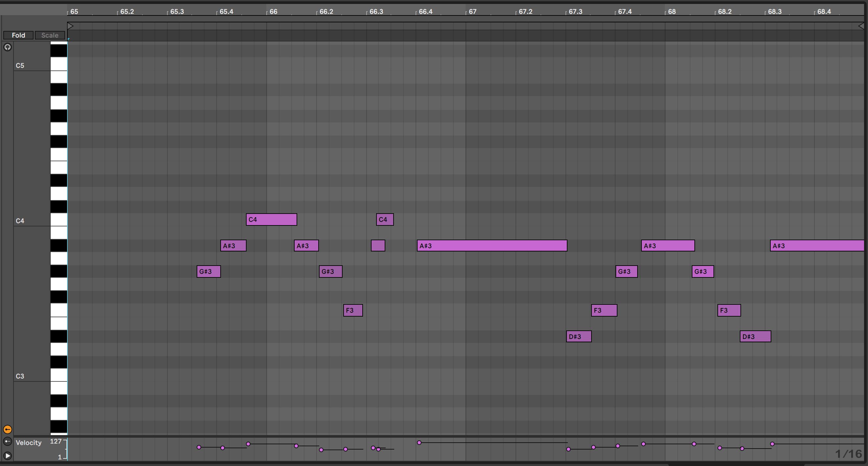Click the small blue clip start marker
Image resolution: width=868 pixels, height=466 pixels.
click(x=68, y=39)
